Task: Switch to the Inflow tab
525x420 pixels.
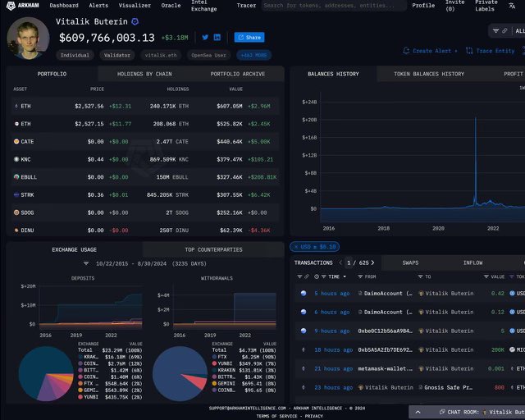Action: [x=472, y=263]
